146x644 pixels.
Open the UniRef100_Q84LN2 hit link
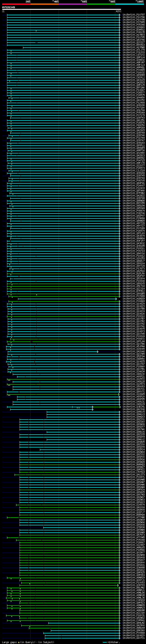pos(133,623)
